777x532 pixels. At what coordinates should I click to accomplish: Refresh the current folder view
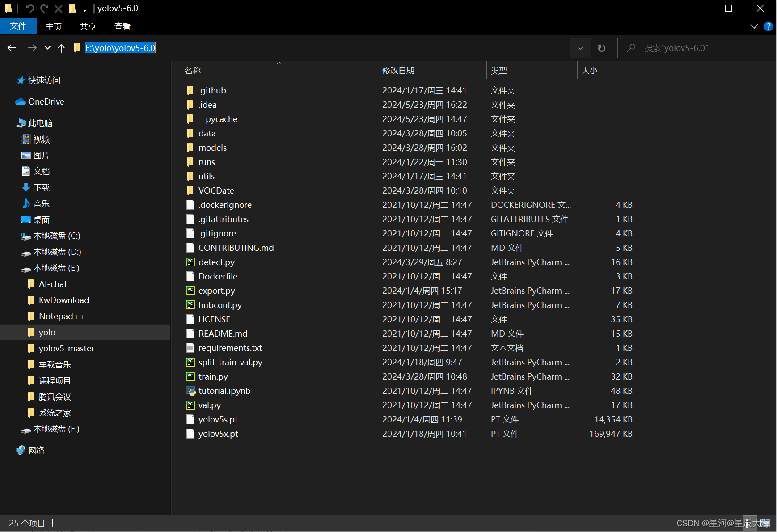pyautogui.click(x=602, y=48)
